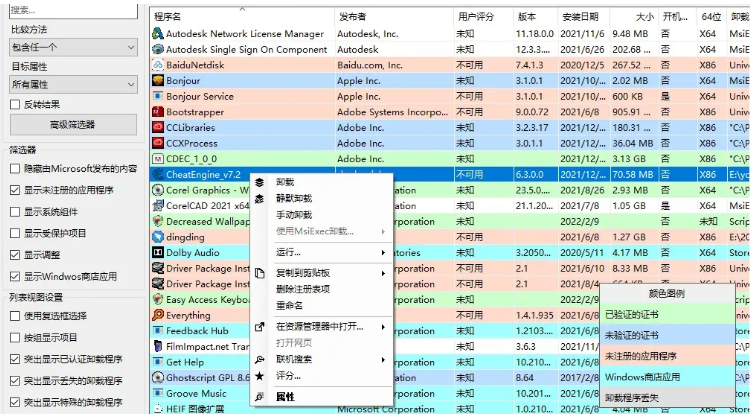This screenshot has width=750, height=414.
Task: Click the CCLibraries Creative Cloud icon
Action: pyautogui.click(x=157, y=128)
